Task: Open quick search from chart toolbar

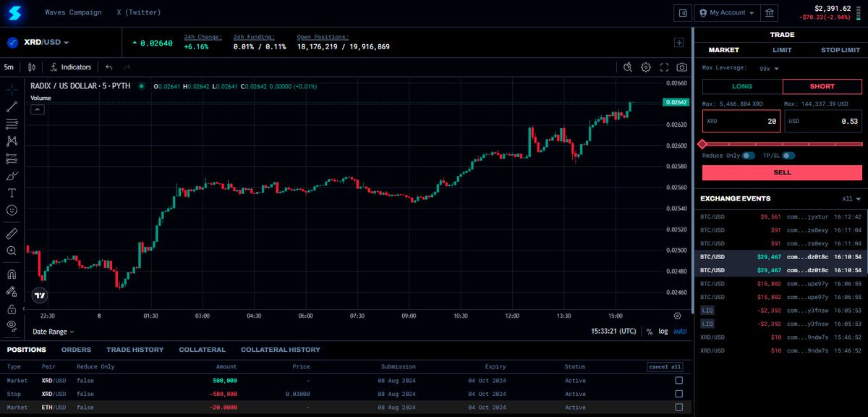Action: point(629,67)
